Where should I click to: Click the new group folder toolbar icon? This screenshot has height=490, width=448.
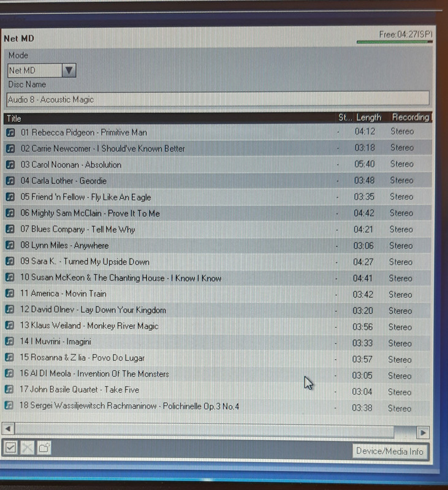click(x=44, y=448)
